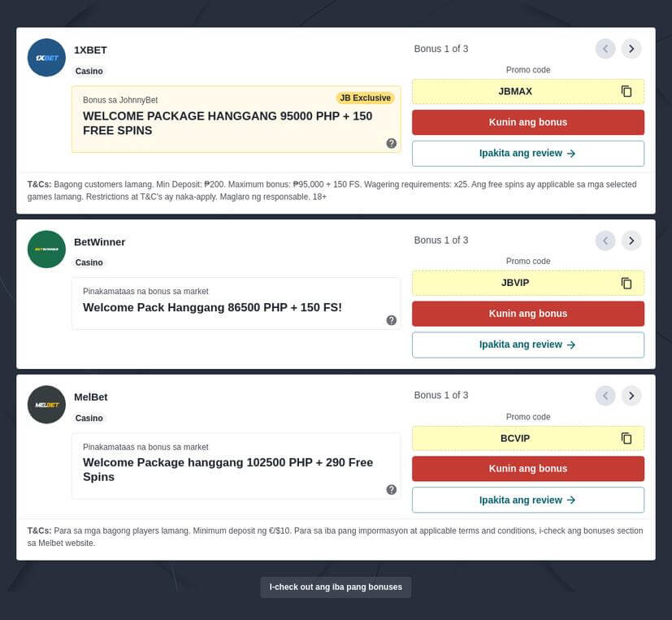Copy the JBVIP promo code
Viewport: 672px width, 620px height.
point(626,284)
